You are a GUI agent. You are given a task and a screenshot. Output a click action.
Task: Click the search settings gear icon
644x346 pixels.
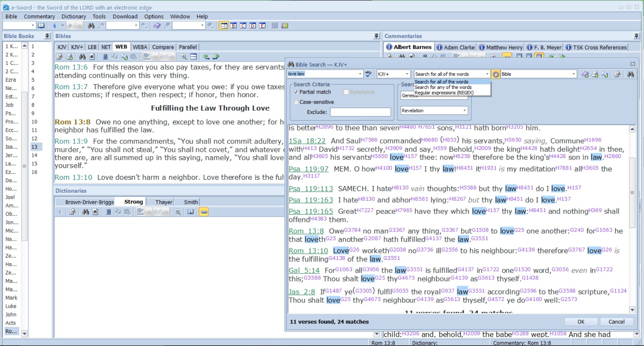coord(496,74)
